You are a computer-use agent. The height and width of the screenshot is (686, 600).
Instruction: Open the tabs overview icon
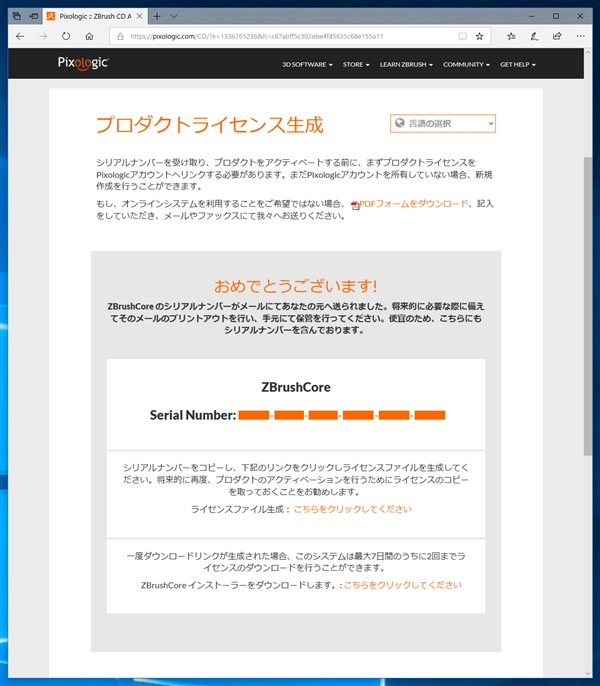[17, 16]
